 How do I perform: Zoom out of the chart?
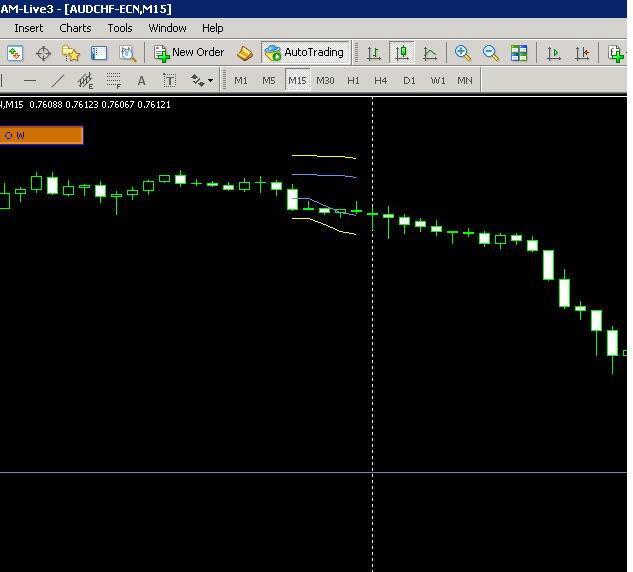point(490,53)
